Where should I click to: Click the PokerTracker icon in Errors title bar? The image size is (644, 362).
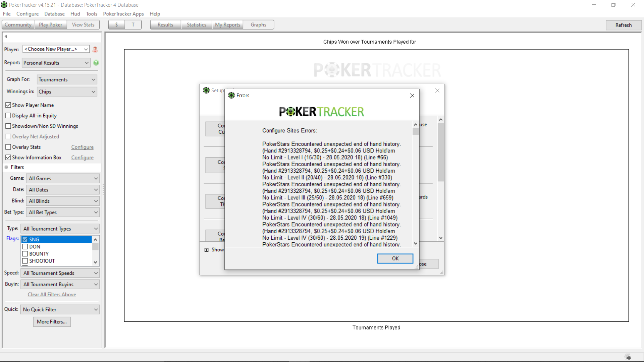click(x=231, y=96)
